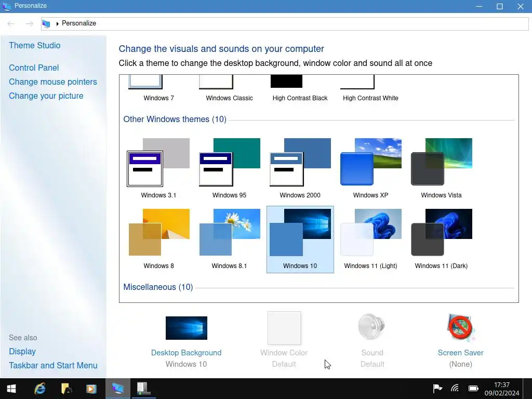Open the media player taskbar icon
The width and height of the screenshot is (532, 399).
tap(91, 389)
